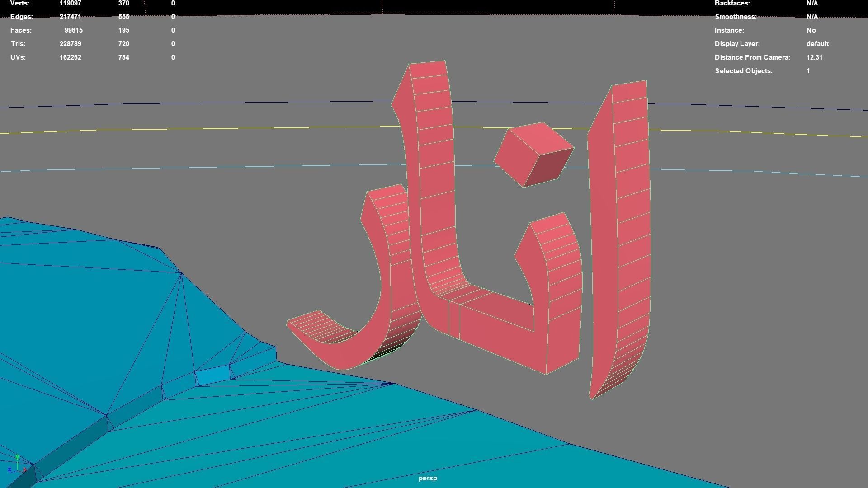The height and width of the screenshot is (488, 868).
Task: Click the UVs total value 162262
Action: [71, 57]
